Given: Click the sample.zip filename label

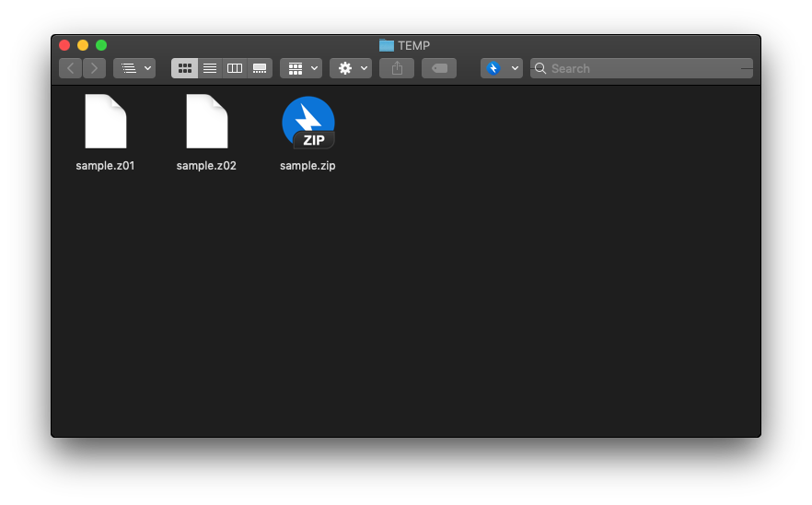Looking at the screenshot, I should click(307, 166).
